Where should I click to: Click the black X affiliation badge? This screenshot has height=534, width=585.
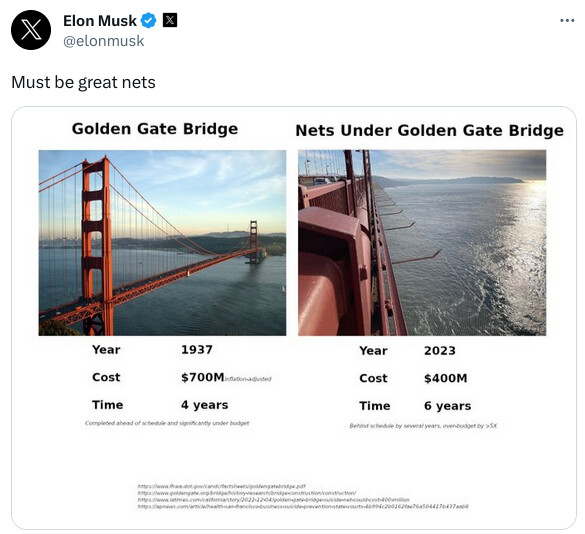click(x=170, y=20)
